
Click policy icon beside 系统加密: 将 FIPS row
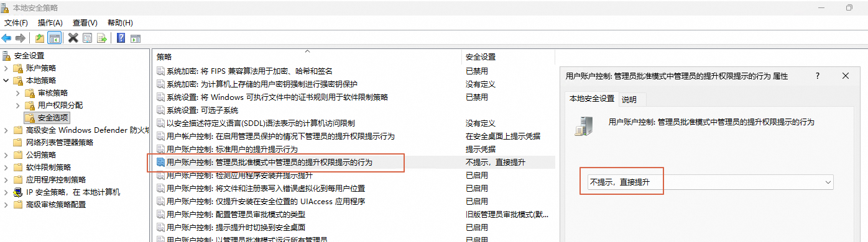pos(161,71)
